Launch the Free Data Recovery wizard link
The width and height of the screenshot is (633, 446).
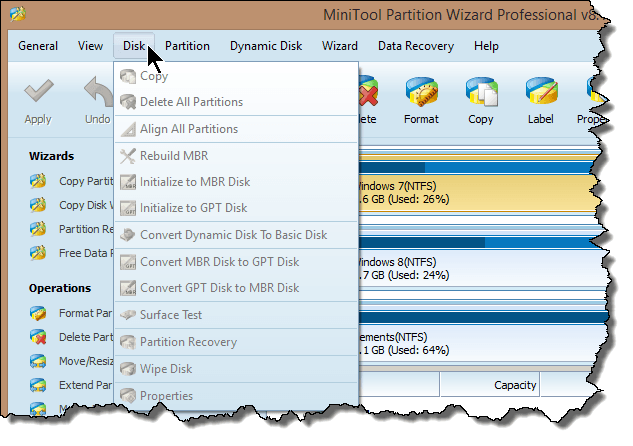pos(86,253)
